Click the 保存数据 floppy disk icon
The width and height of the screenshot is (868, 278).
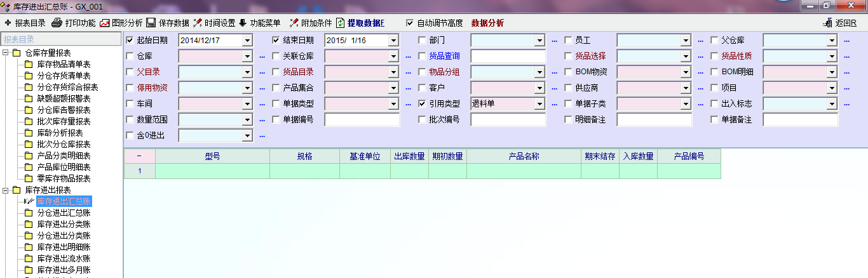pos(151,23)
